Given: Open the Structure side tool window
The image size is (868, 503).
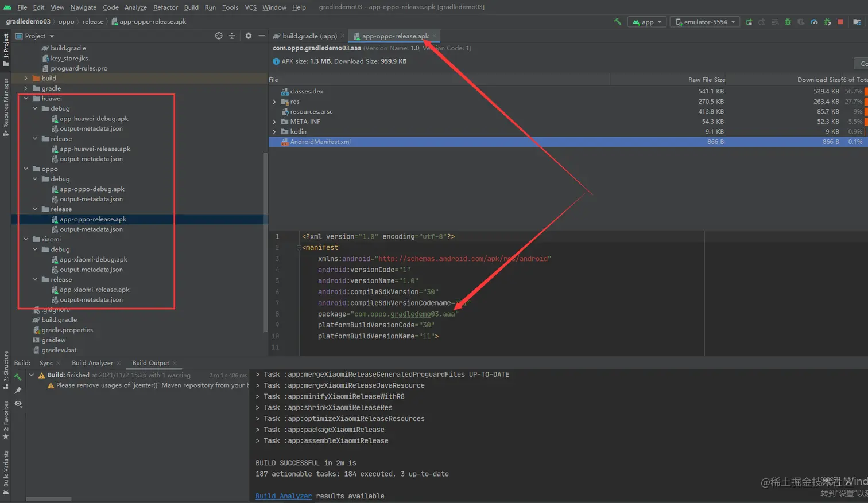Looking at the screenshot, I should 6,370.
